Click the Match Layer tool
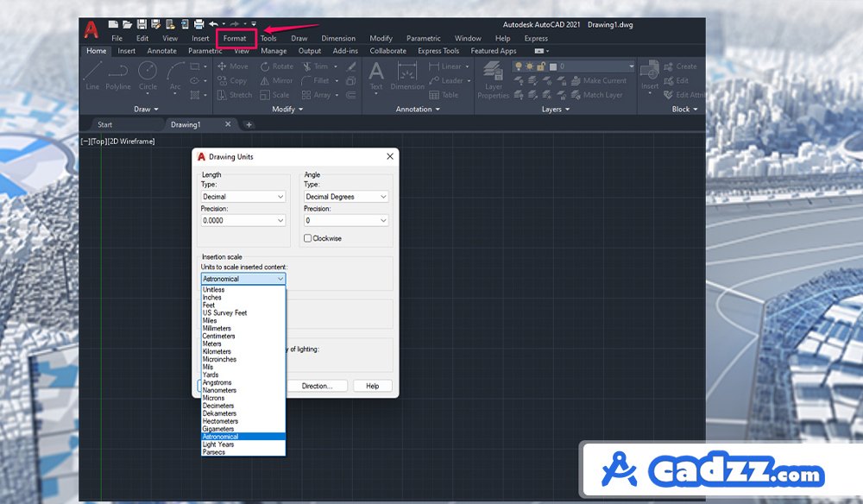This screenshot has height=504, width=863. coord(597,95)
